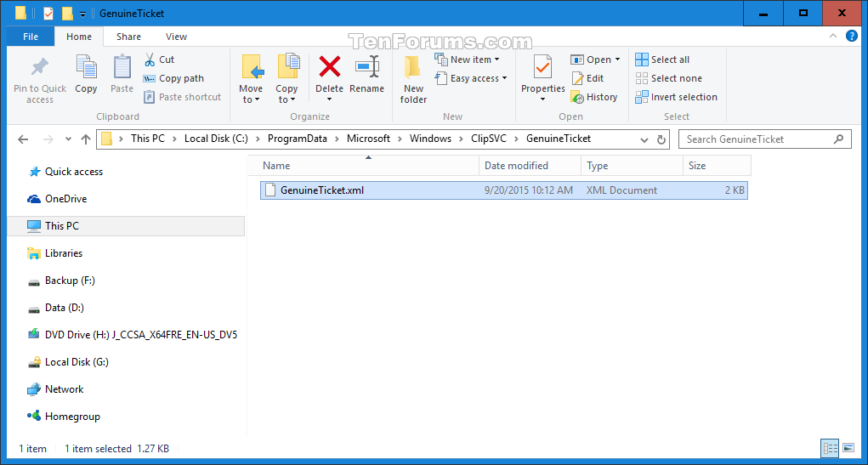Open Explorer Help question mark
Image resolution: width=868 pixels, height=465 pixels.
coord(852,37)
